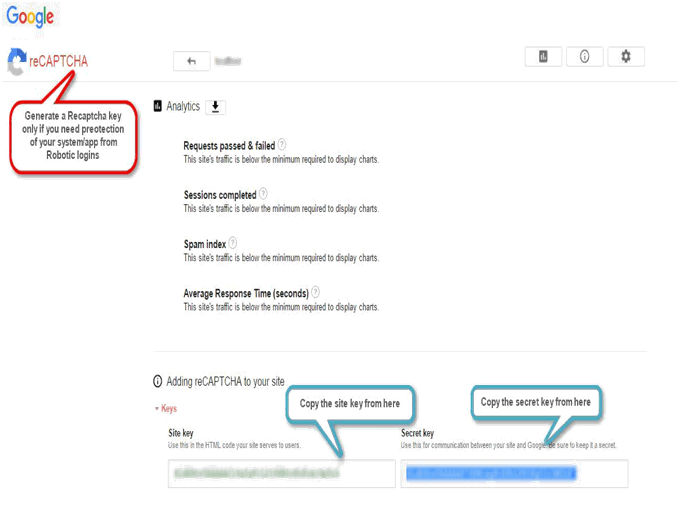This screenshot has width=680, height=510.
Task: Open help icon beside Average Response Time
Action: click(316, 292)
